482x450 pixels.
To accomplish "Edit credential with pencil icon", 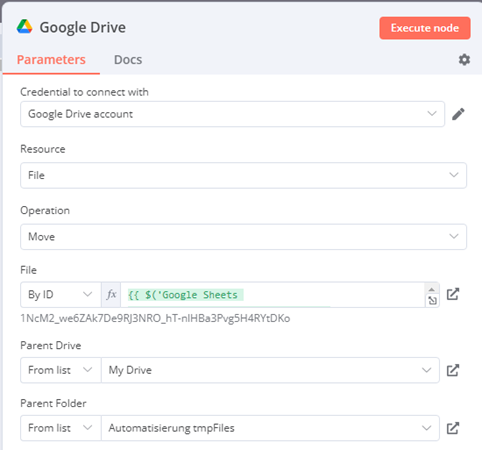I will (x=458, y=114).
